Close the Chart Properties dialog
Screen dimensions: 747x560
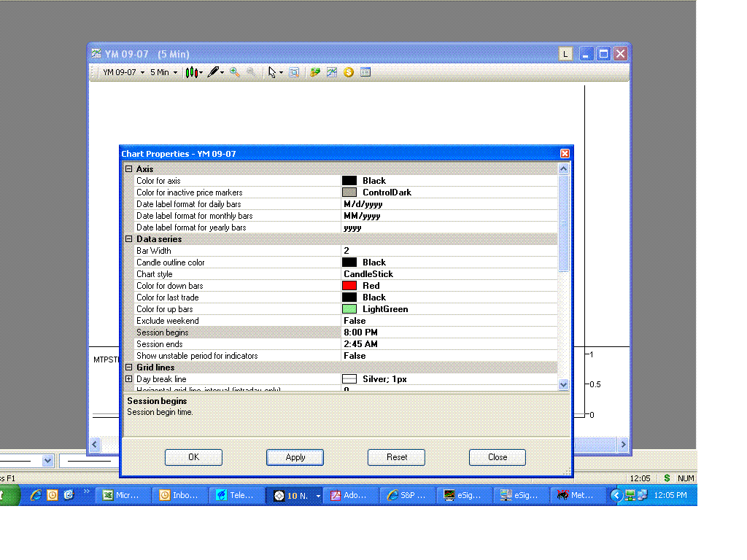click(x=565, y=153)
